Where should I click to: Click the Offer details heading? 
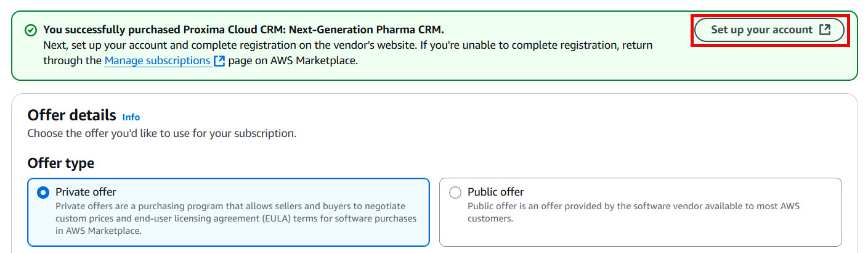point(71,115)
